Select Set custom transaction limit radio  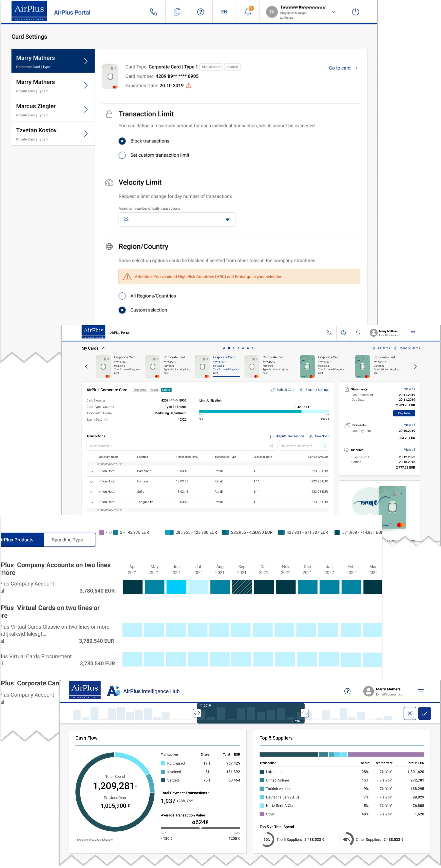[x=122, y=155]
